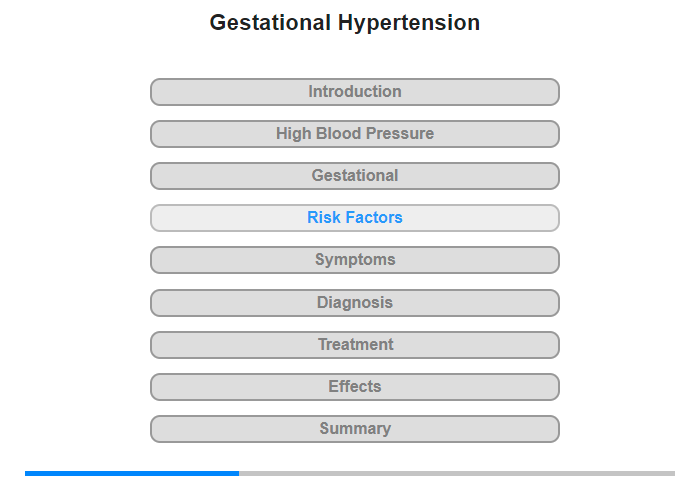Open the Introduction section
Screen dimensions: 700x480
click(x=355, y=92)
